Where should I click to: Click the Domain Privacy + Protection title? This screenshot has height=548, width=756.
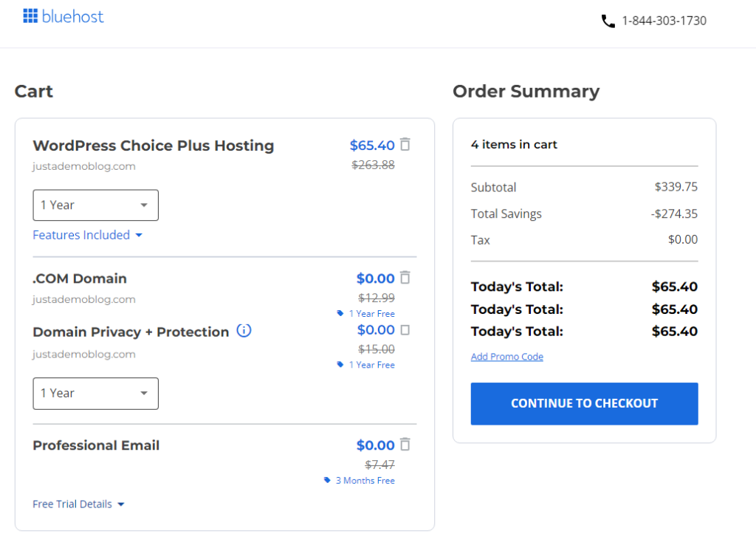coord(131,332)
